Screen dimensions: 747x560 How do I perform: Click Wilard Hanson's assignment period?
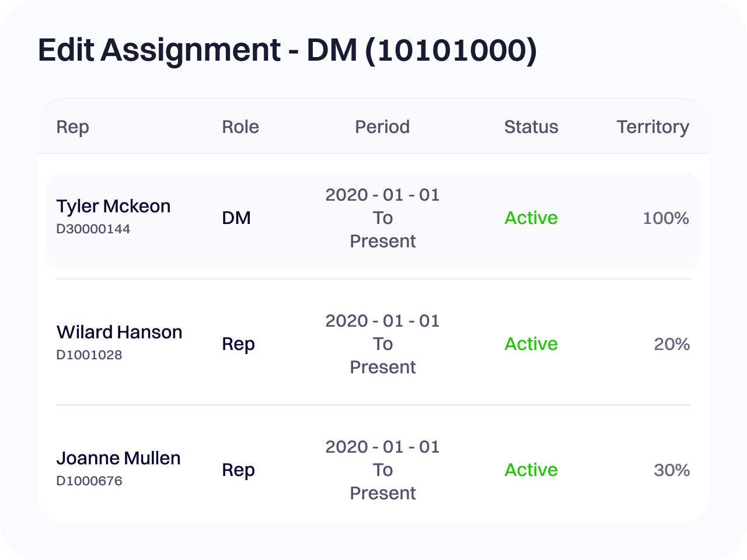coord(382,344)
